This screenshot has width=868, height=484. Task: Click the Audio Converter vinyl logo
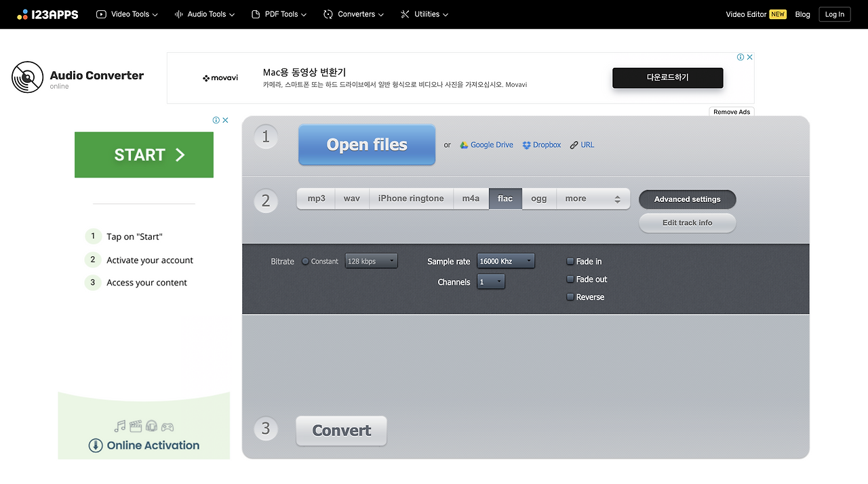coord(27,77)
